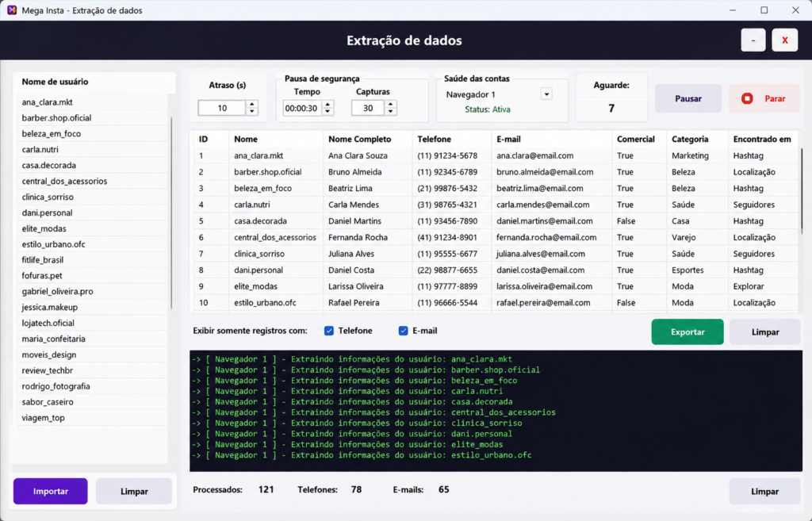
Task: Clear the results table using Limpar
Action: point(765,332)
